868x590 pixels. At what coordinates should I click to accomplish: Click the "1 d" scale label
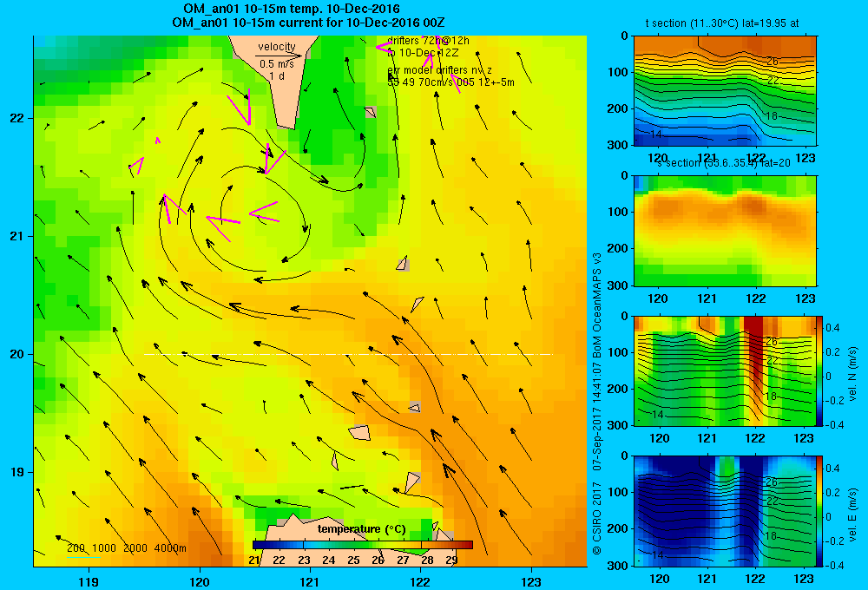(x=277, y=75)
